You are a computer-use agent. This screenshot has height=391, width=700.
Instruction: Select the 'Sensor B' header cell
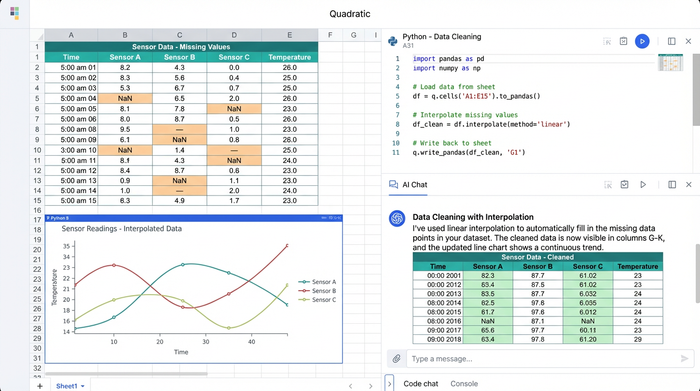coord(179,57)
